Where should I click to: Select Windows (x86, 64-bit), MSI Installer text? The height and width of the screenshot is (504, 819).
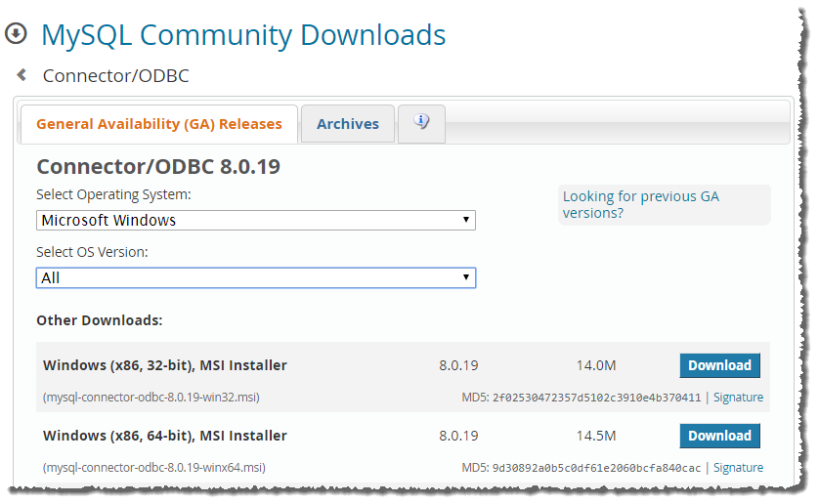click(165, 436)
